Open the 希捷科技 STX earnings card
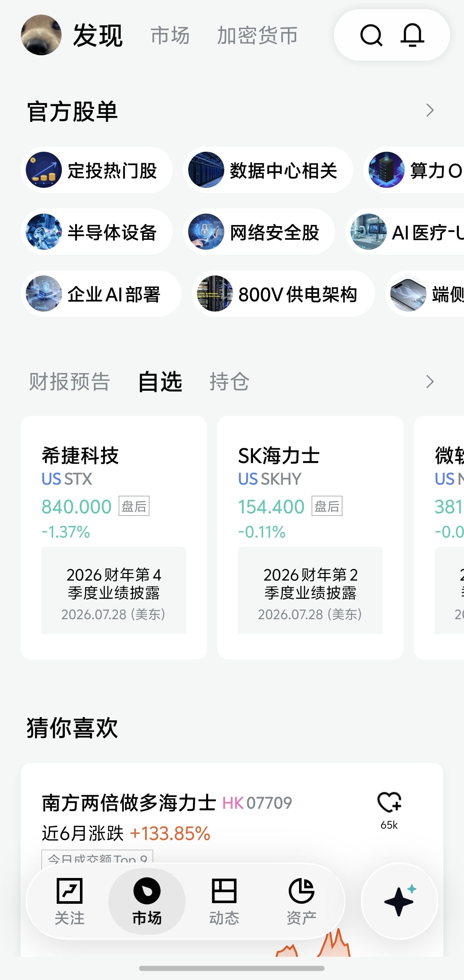The height and width of the screenshot is (980, 464). [114, 538]
